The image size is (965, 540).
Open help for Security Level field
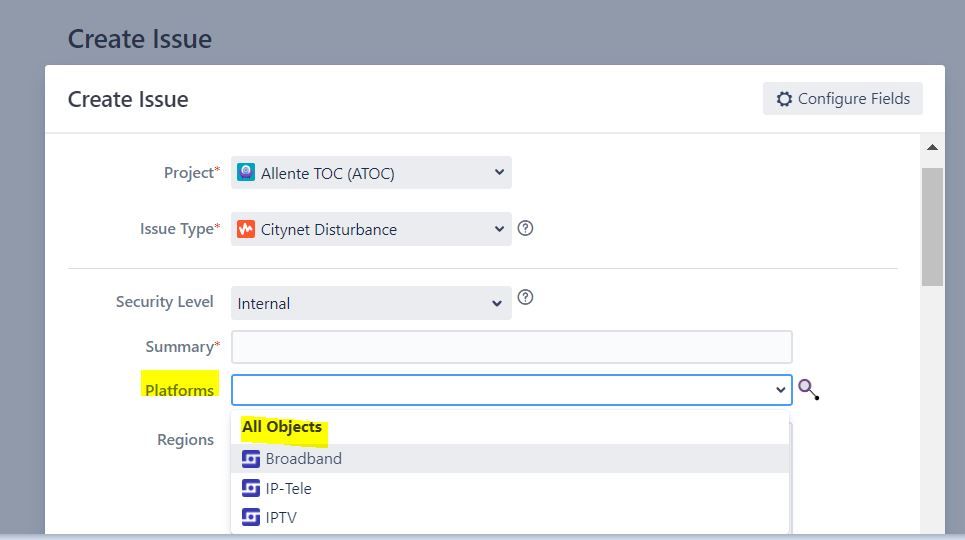point(525,297)
